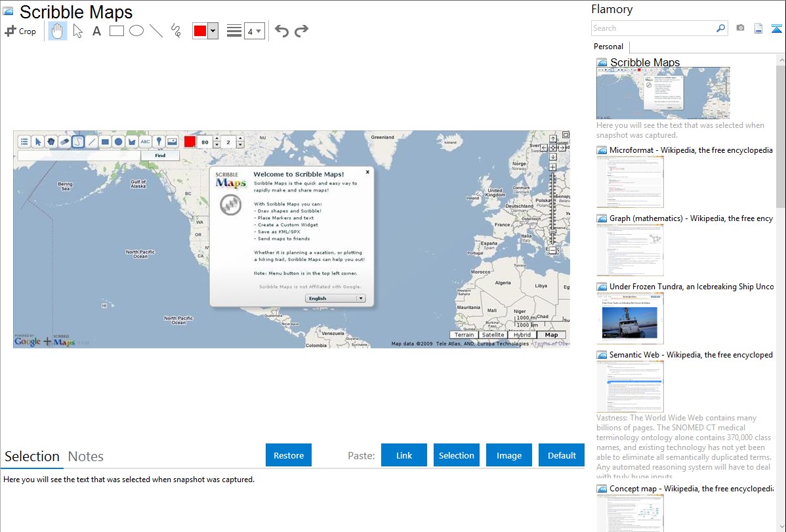
Task: Select the Crop tool
Action: click(x=20, y=31)
